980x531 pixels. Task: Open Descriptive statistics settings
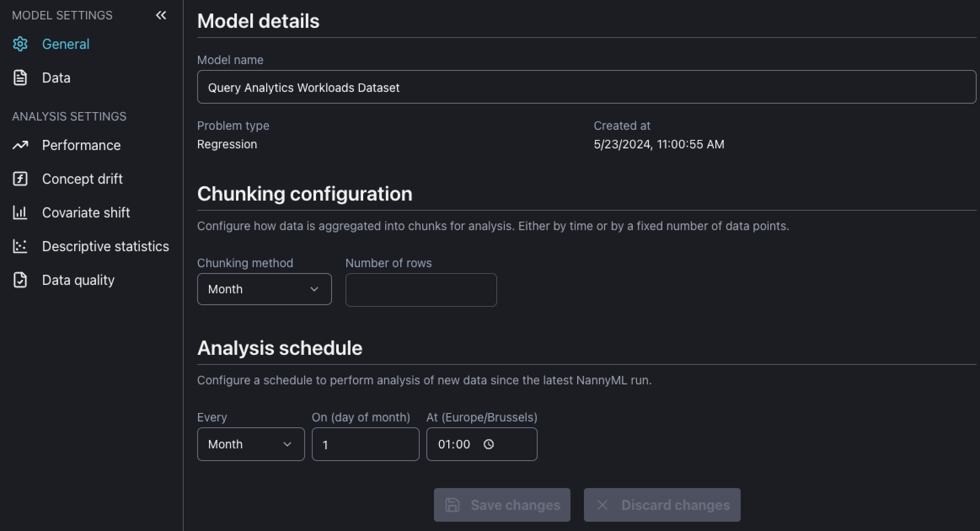click(105, 247)
